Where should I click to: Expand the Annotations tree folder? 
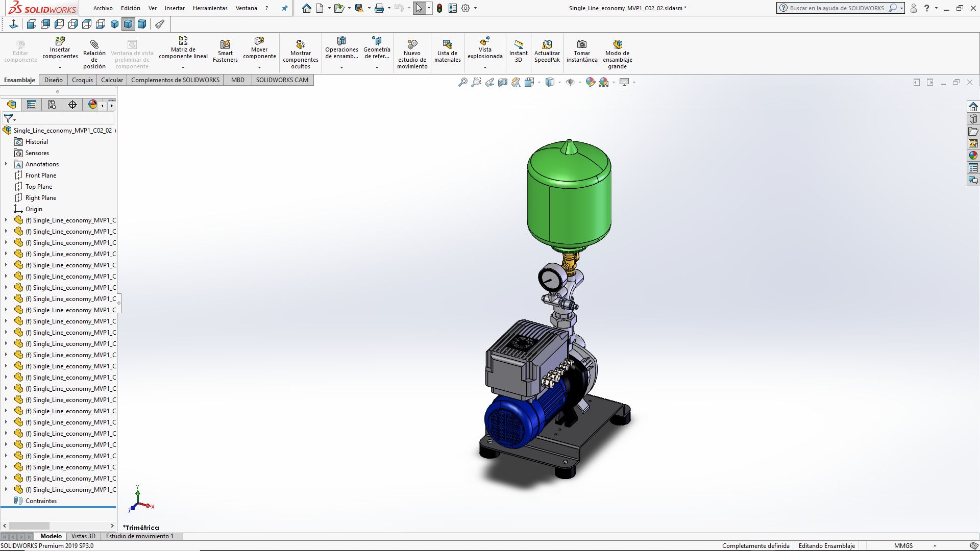point(6,164)
